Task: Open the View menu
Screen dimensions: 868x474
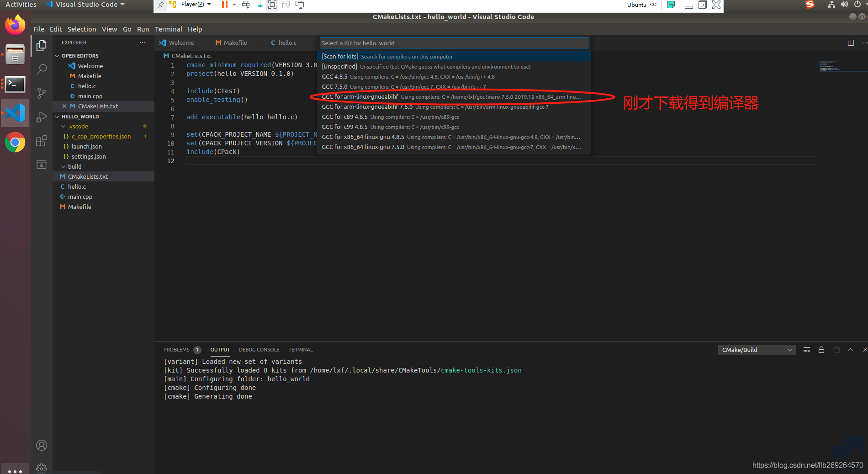Action: click(x=109, y=29)
